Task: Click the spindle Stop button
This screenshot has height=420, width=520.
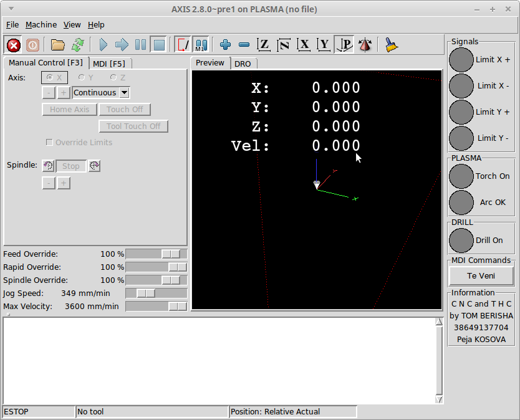Action: pyautogui.click(x=71, y=166)
